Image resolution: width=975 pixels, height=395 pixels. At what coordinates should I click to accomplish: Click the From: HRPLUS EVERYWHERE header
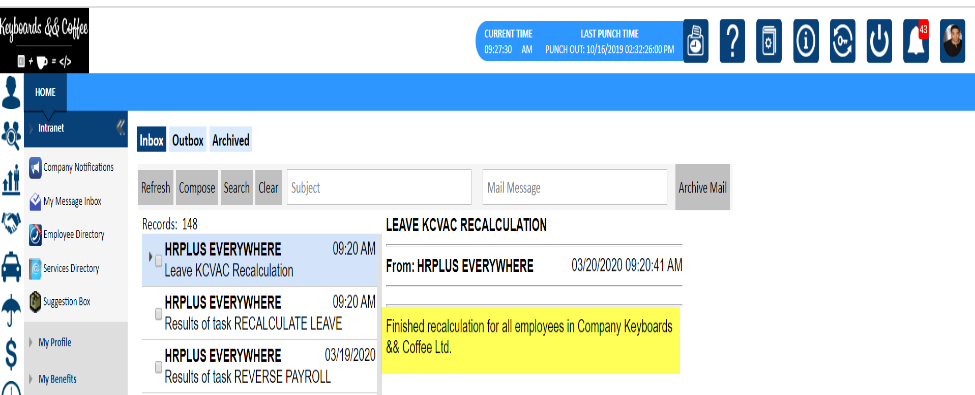point(460,266)
